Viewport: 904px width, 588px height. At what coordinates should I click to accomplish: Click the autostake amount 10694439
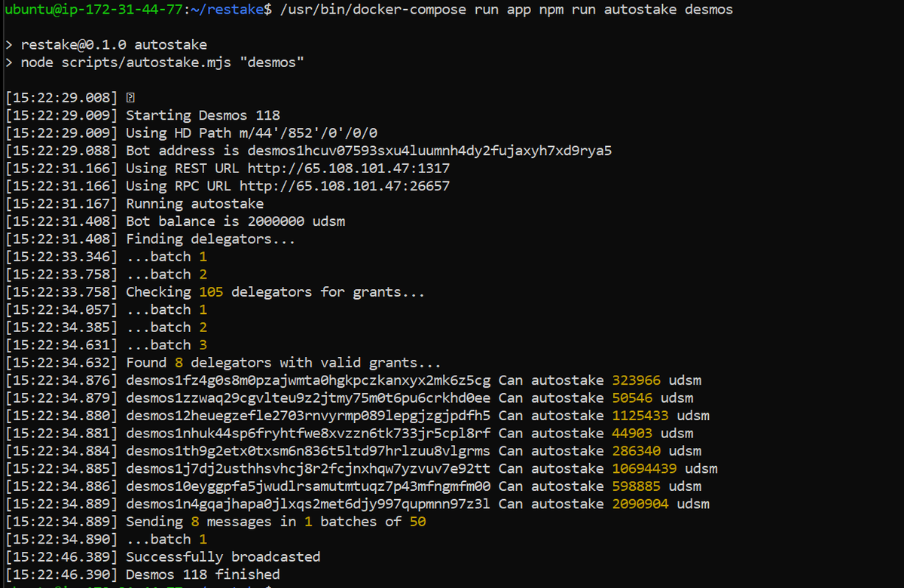pos(645,469)
